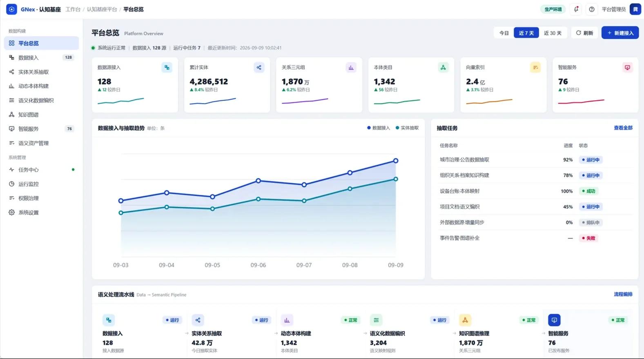
Task: Open 动态本体构建 in the sidebar
Action: click(41, 86)
